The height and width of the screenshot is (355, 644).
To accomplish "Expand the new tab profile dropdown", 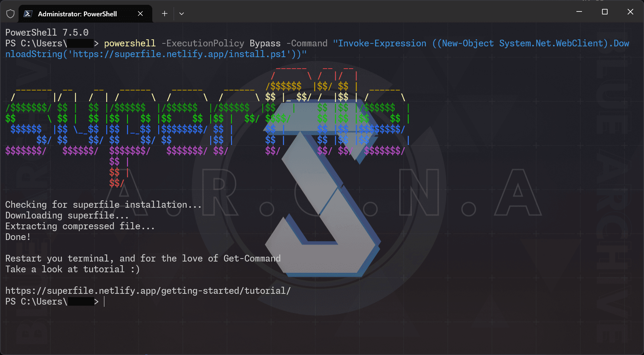I will tap(182, 14).
